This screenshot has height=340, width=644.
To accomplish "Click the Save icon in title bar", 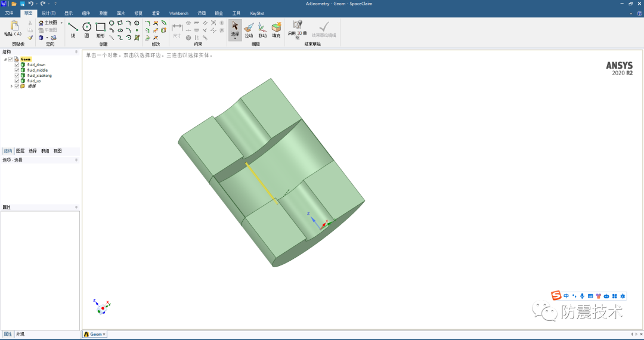I will tap(23, 4).
